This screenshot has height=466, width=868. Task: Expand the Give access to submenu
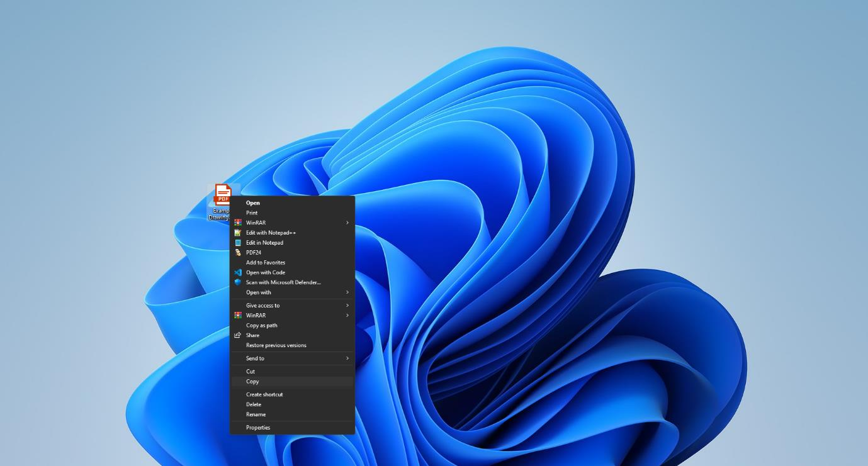(346, 305)
